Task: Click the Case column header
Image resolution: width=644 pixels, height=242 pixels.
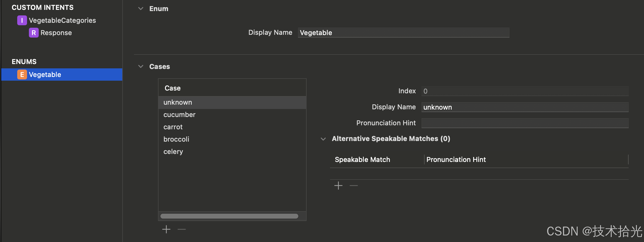Action: [x=232, y=88]
